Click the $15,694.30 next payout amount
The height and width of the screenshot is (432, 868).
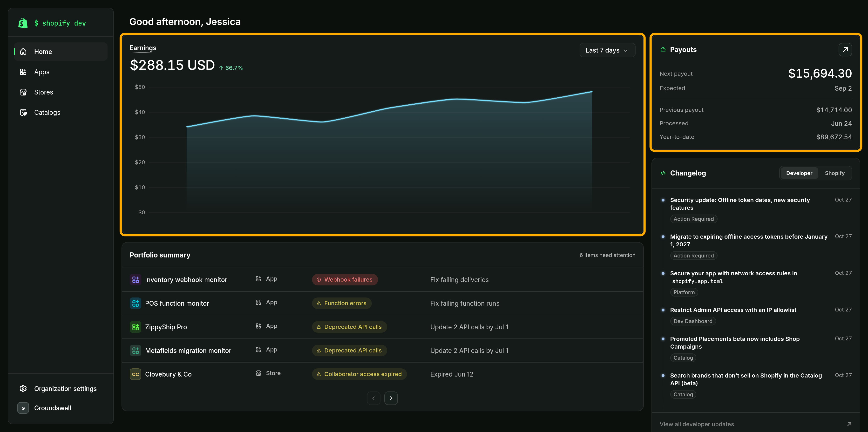click(820, 74)
